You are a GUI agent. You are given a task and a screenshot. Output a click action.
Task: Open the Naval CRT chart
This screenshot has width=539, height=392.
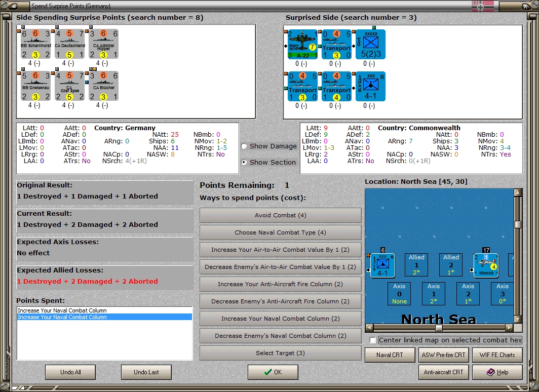(x=390, y=355)
